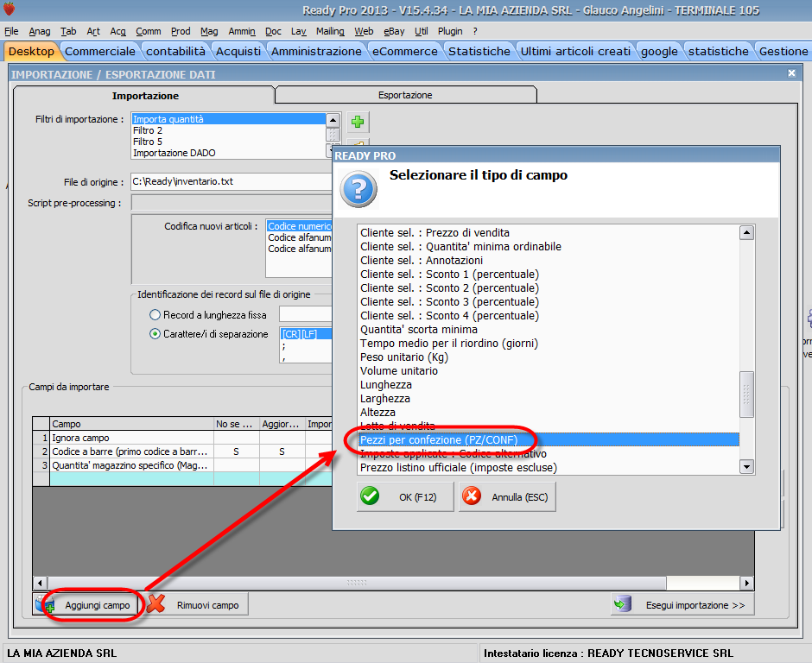Close the Importazione / Esportazione Dati panel
812x663 pixels.
tap(791, 73)
